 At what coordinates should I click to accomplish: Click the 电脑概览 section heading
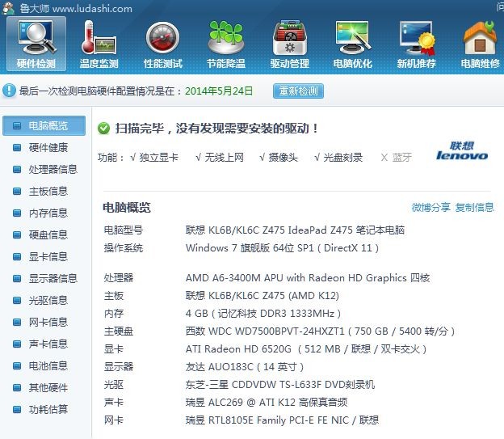tap(127, 208)
